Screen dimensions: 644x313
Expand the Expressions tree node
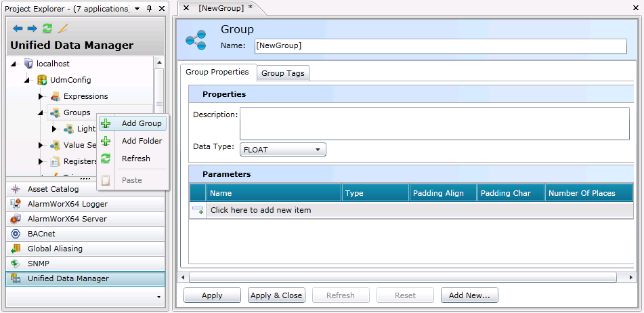tap(41, 96)
